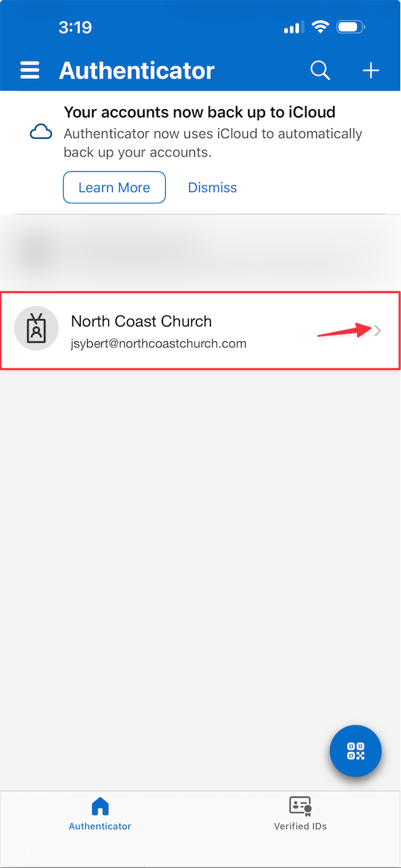401x868 pixels.
Task: Tap the Authenticator title in header
Action: (x=137, y=71)
